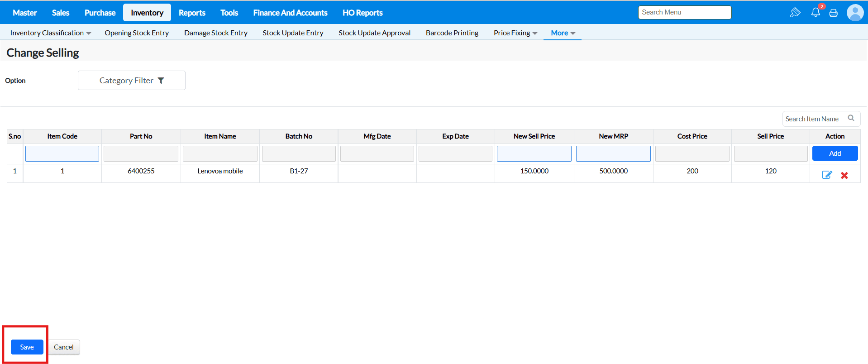The width and height of the screenshot is (868, 364).
Task: Click the Save button
Action: click(x=27, y=347)
